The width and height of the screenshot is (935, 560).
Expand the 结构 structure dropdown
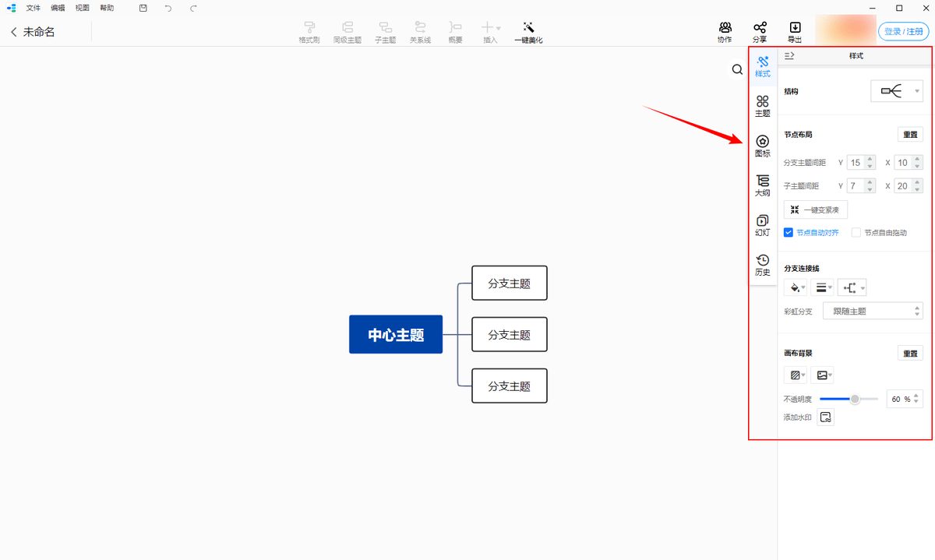[x=897, y=91]
